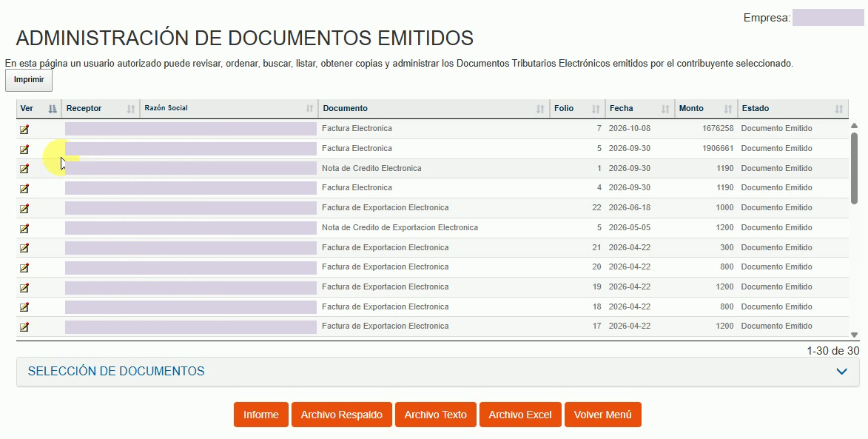
Task: Click 'Factura Electronica' text in folio 4 row
Action: [x=357, y=188]
